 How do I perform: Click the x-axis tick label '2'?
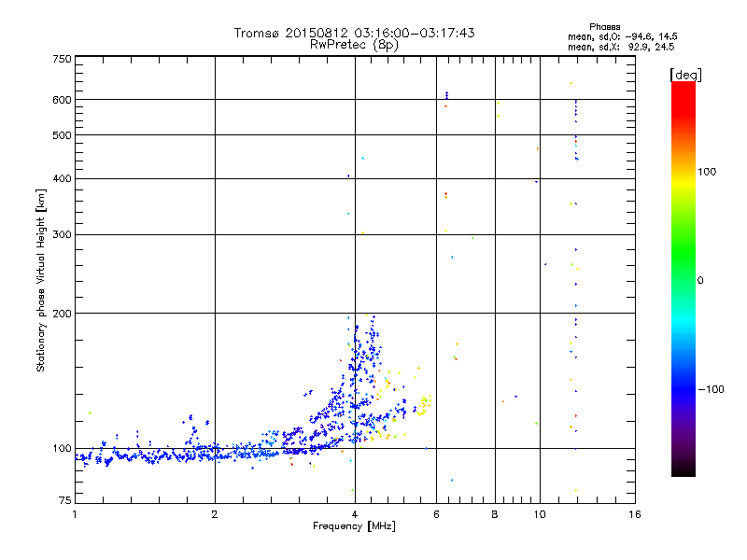215,514
